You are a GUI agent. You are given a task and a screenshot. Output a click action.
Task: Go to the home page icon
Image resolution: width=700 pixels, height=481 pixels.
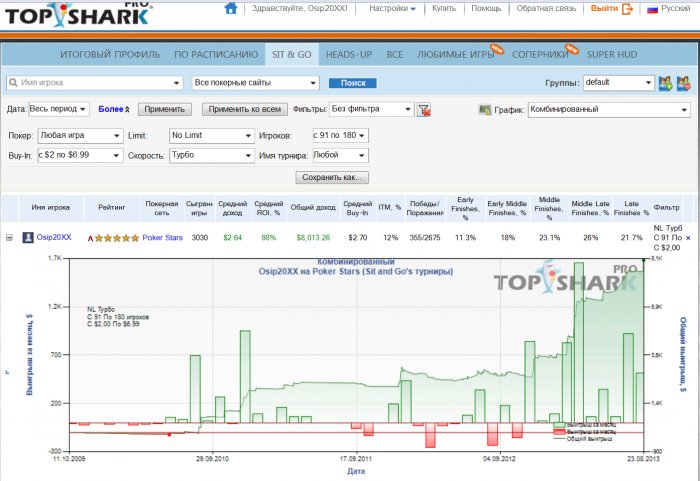coord(231,8)
